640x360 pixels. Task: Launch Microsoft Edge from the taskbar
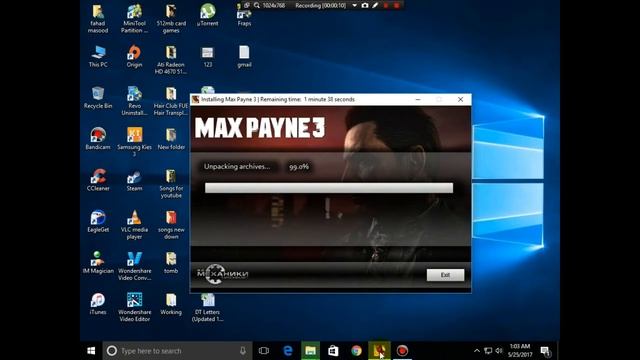288,351
